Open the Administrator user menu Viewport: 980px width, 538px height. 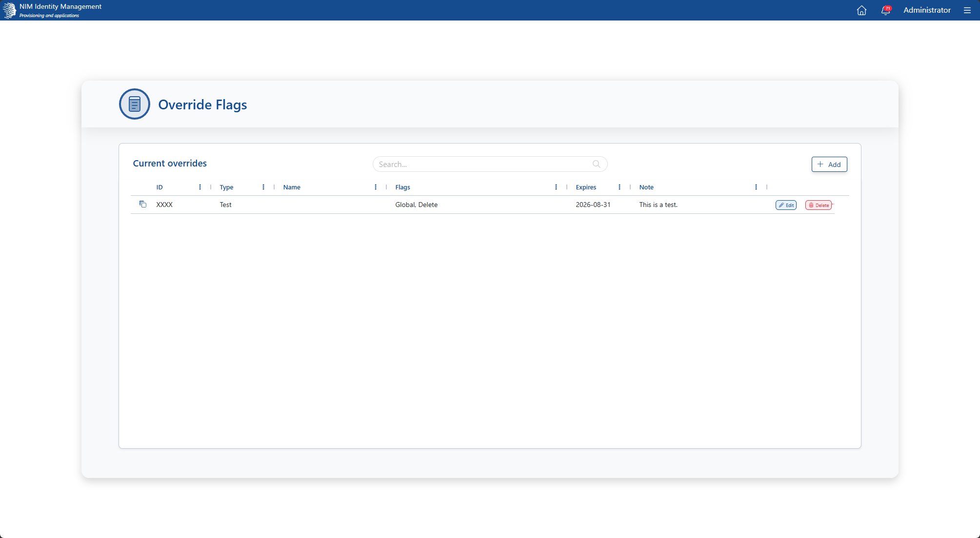(927, 10)
